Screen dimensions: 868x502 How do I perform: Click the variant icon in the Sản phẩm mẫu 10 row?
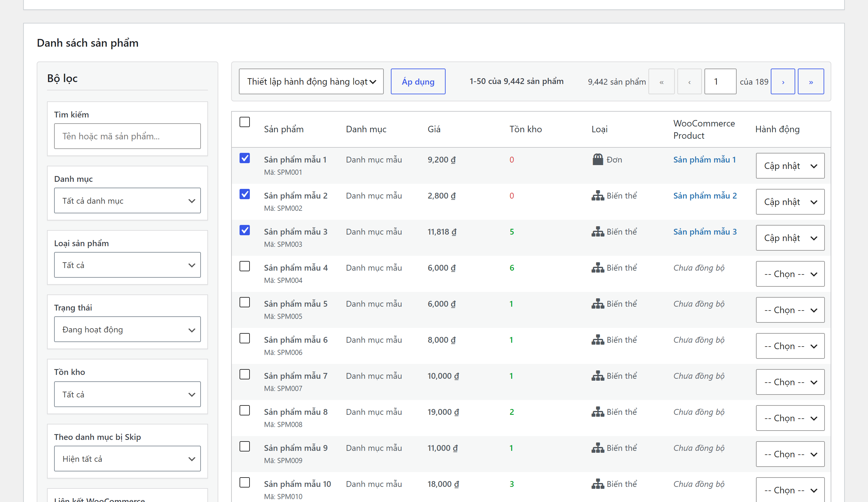coord(598,484)
